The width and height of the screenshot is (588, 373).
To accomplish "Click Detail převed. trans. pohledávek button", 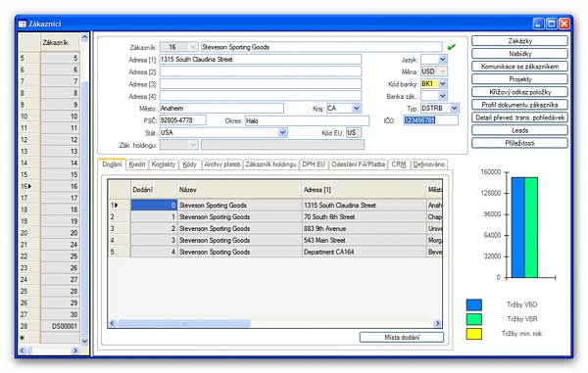I will tap(519, 117).
